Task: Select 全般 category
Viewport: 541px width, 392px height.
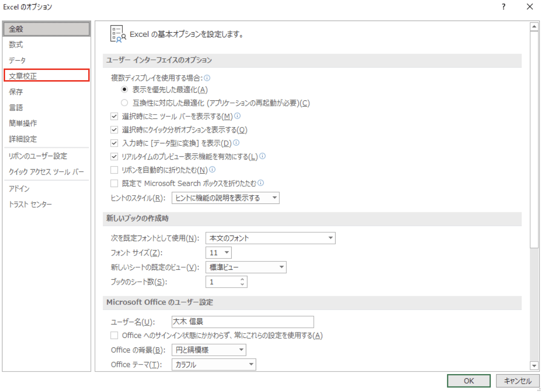Action: tap(47, 29)
